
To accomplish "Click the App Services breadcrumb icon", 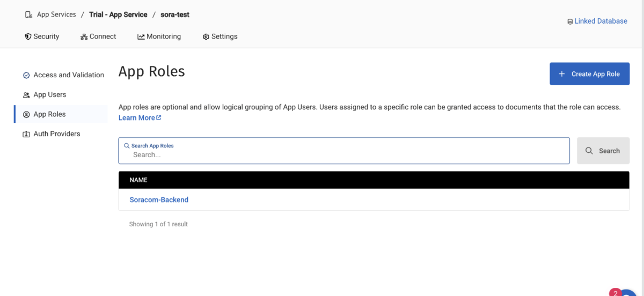I will [28, 14].
